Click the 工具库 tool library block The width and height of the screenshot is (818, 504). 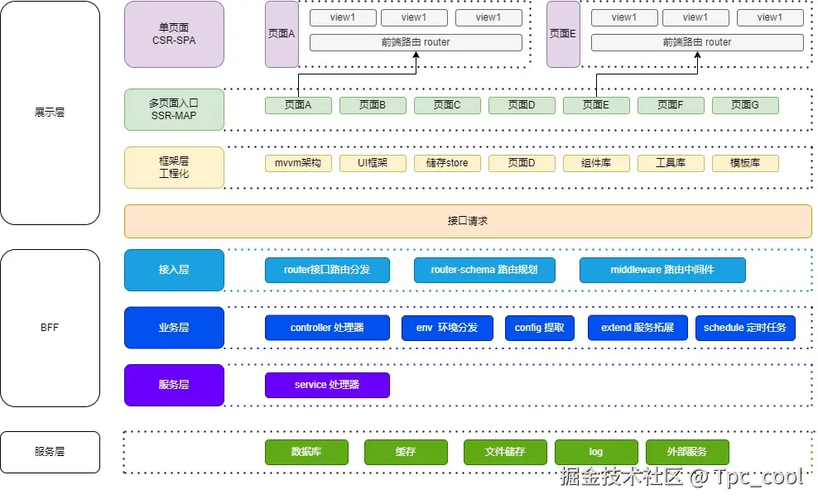pyautogui.click(x=671, y=163)
